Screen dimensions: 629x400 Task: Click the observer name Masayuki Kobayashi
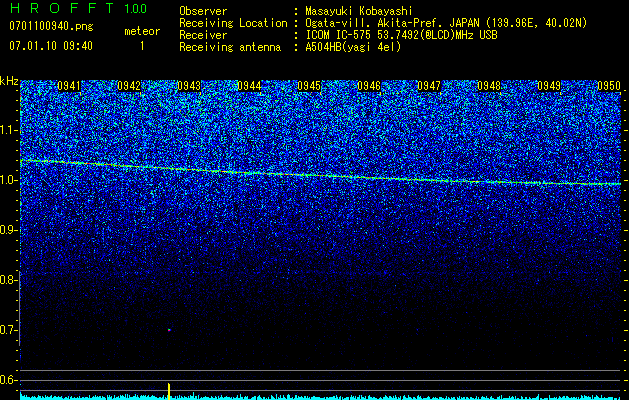click(359, 11)
